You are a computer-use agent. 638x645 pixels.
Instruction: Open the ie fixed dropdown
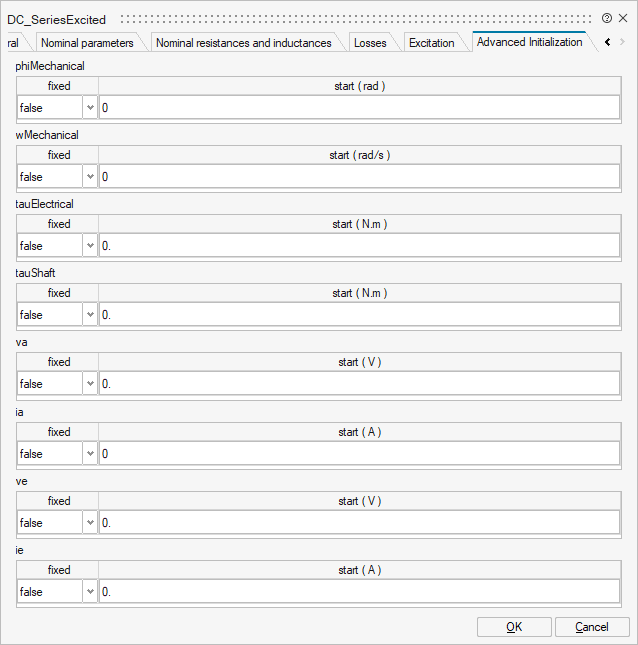click(90, 592)
